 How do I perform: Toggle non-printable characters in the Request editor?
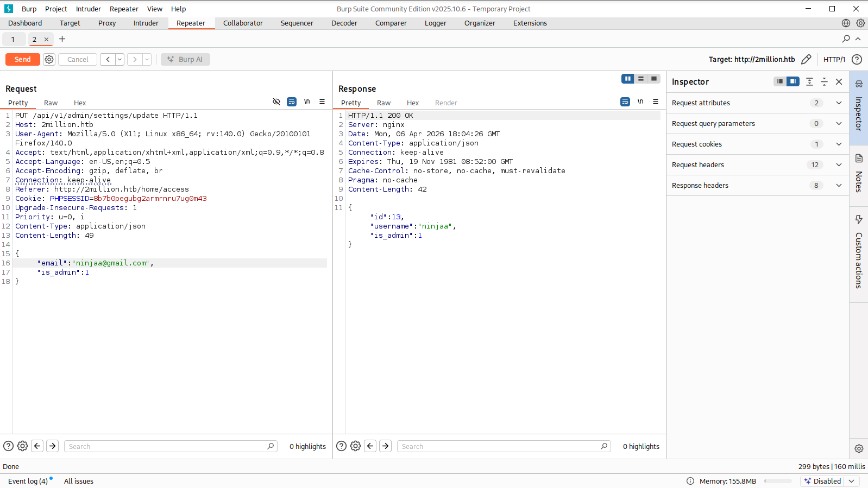307,102
